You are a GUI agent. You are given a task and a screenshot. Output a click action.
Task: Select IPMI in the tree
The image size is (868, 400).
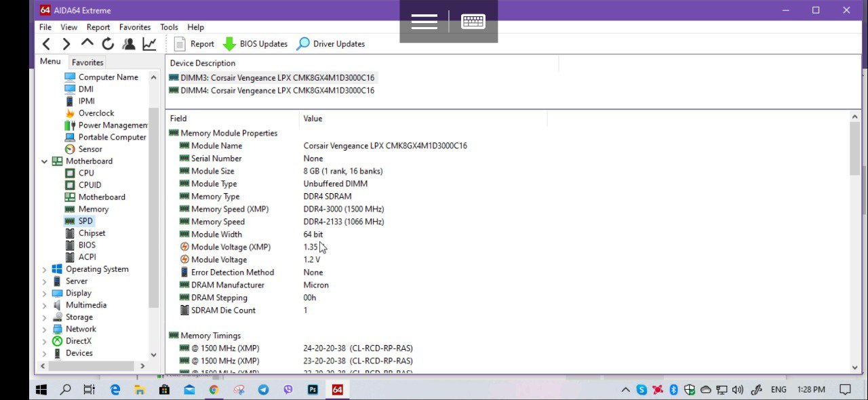click(x=79, y=101)
